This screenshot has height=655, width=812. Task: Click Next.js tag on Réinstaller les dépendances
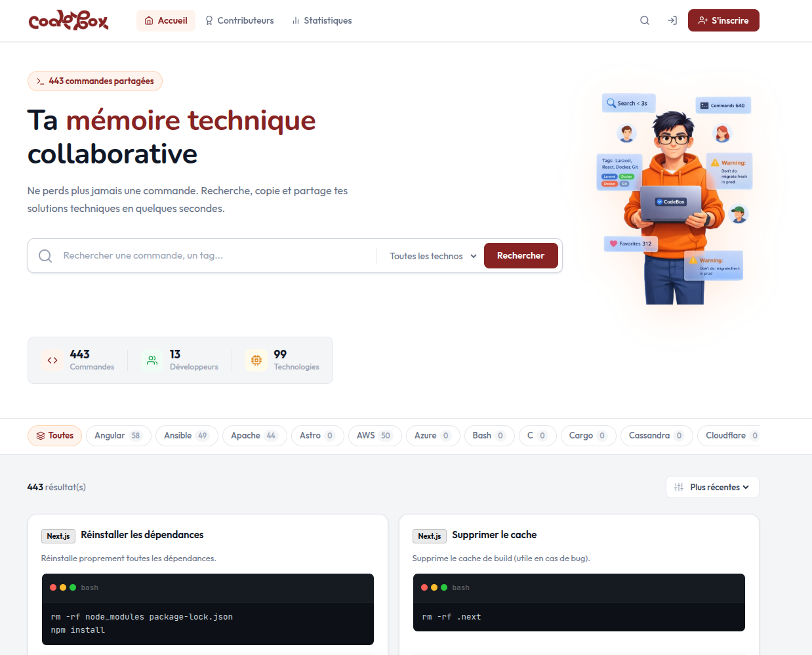coord(58,536)
